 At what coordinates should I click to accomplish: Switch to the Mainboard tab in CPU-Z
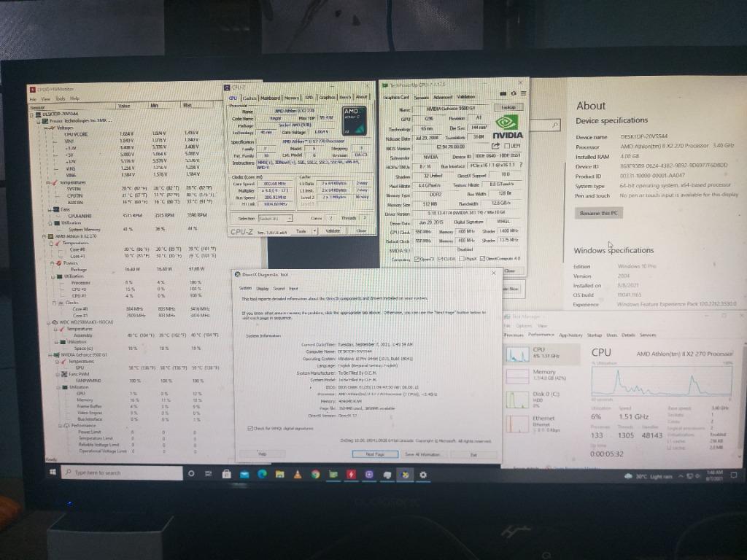(270, 98)
